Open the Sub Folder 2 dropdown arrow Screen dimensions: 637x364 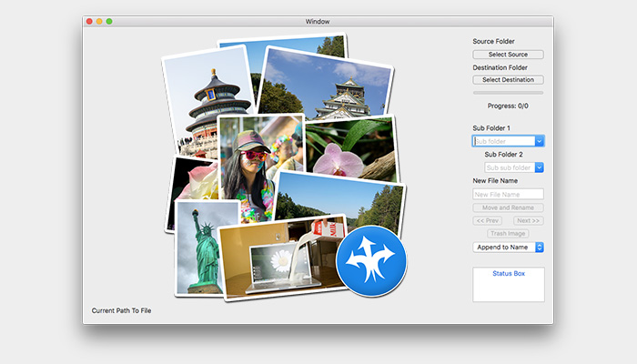[x=540, y=167]
